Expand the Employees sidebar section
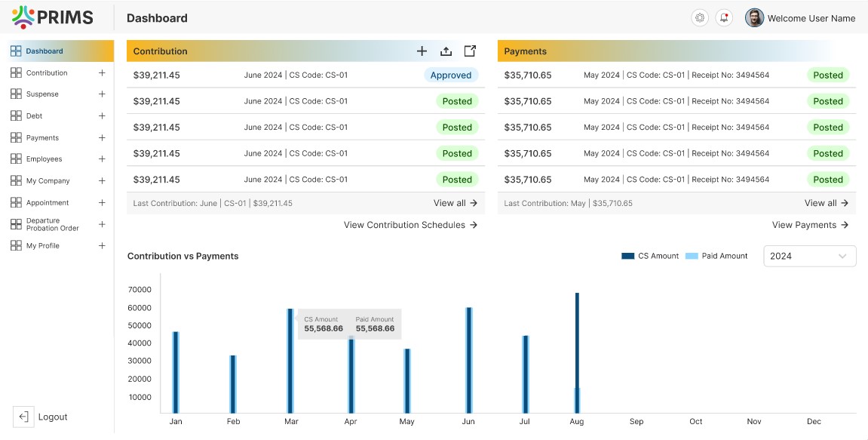 click(102, 159)
